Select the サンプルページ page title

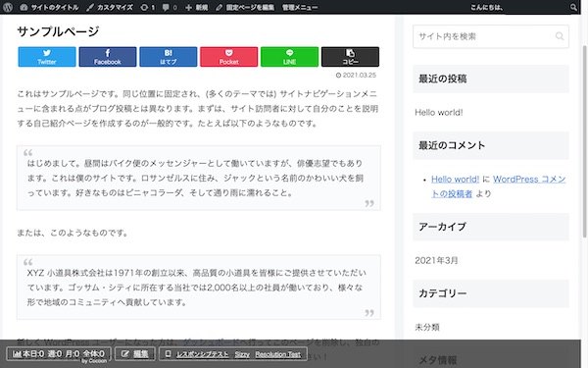tap(58, 31)
